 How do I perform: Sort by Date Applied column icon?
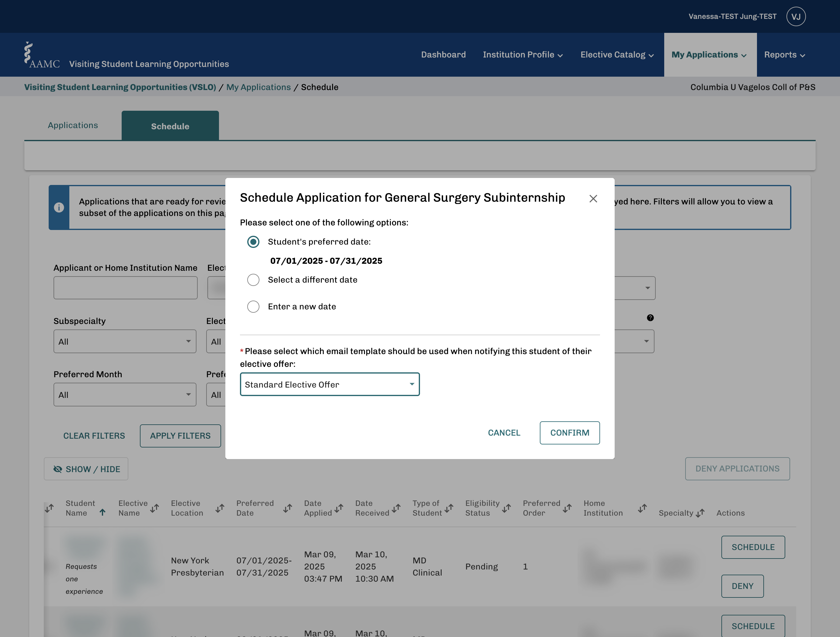339,508
